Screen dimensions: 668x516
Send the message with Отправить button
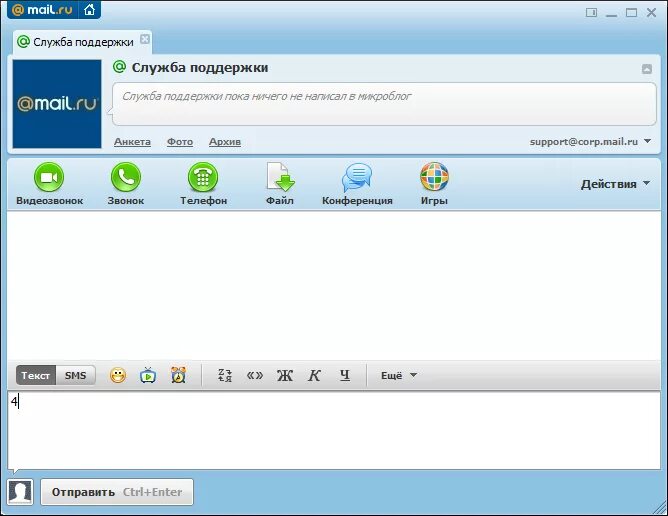tap(117, 492)
